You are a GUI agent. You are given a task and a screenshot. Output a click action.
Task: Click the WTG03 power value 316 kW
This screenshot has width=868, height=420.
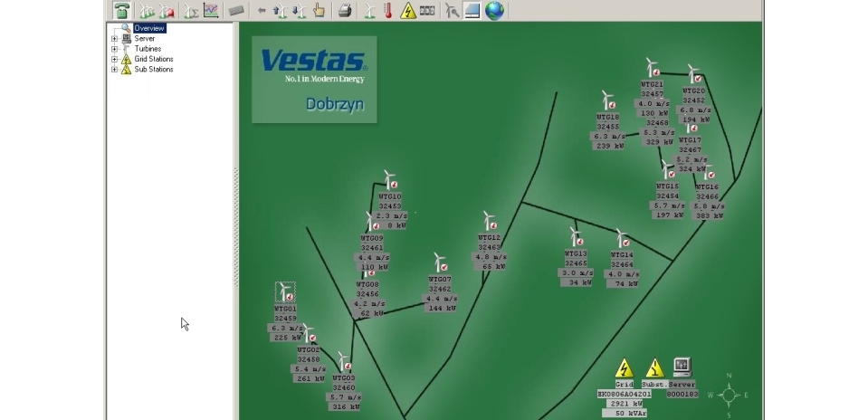click(344, 406)
